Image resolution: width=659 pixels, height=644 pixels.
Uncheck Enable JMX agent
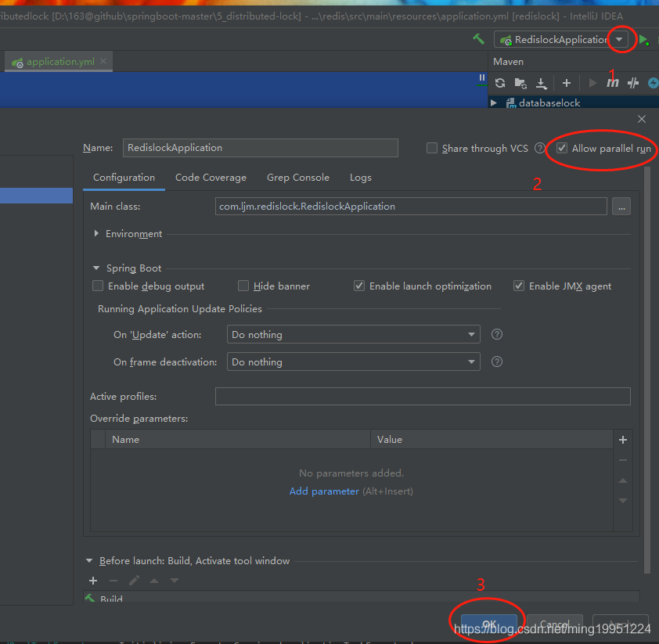point(519,286)
